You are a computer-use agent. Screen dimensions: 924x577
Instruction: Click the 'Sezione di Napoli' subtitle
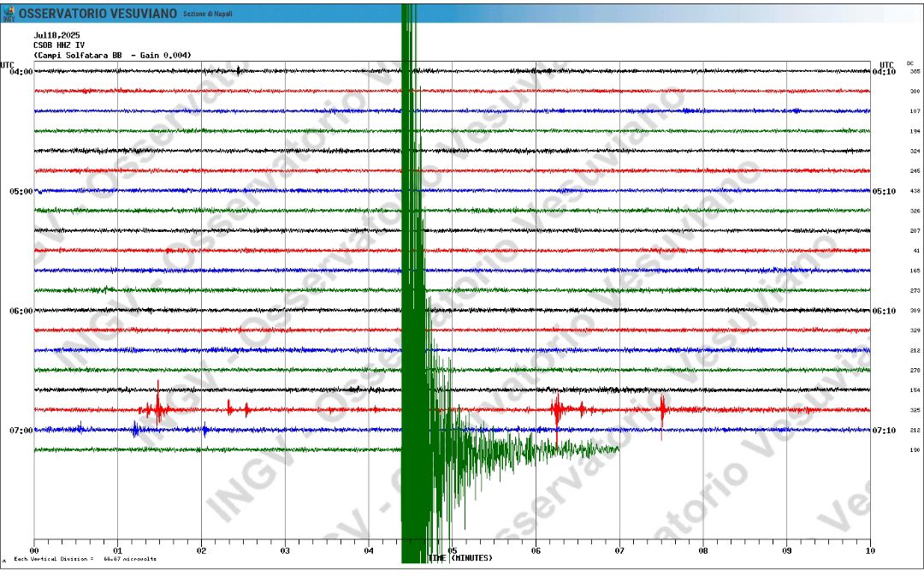tap(207, 14)
